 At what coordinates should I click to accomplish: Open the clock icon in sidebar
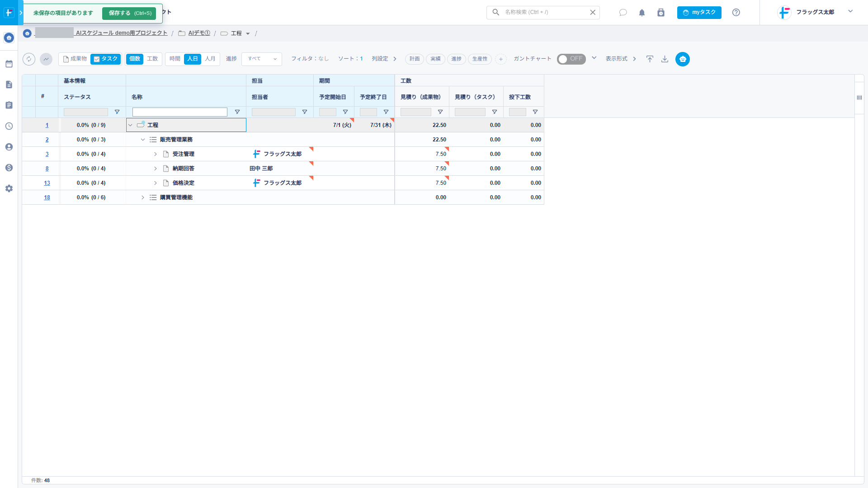coord(9,126)
